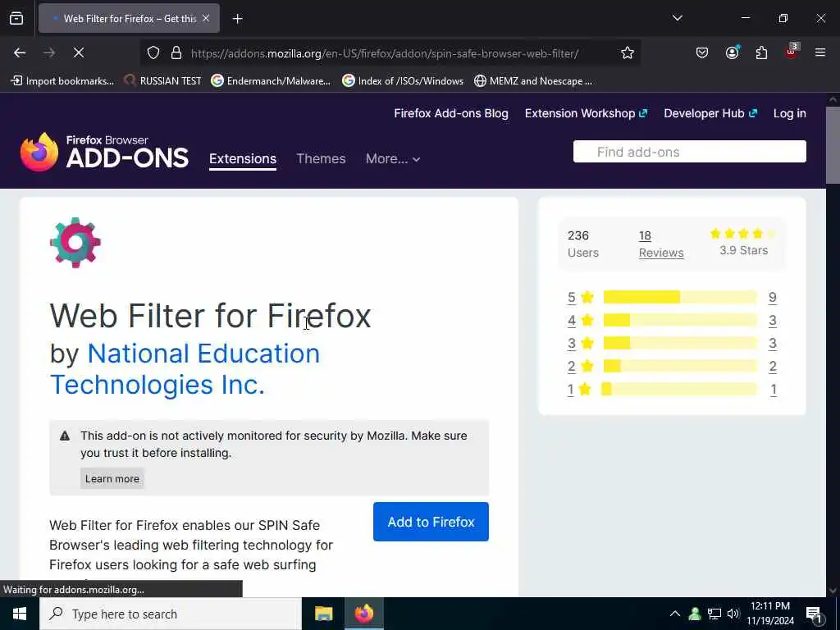
Task: Open the Firefox hamburger application menu
Action: pos(820,52)
